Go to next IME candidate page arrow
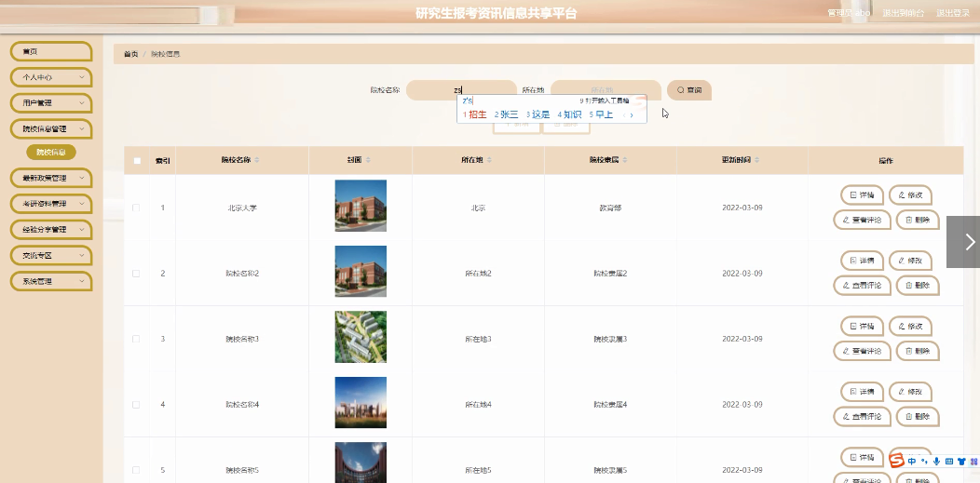This screenshot has width=980, height=483. (x=632, y=114)
